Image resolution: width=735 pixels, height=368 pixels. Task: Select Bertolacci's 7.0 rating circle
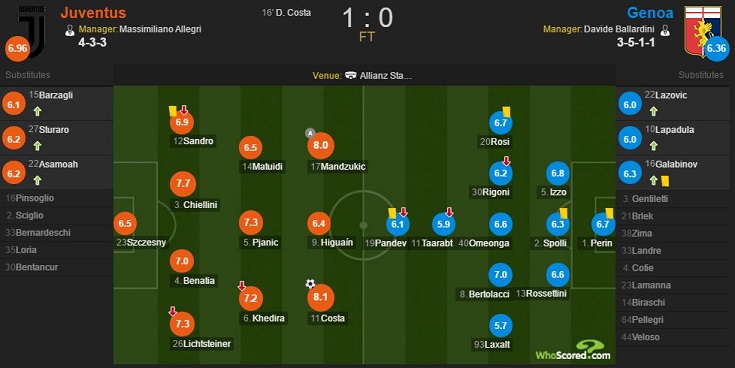[500, 275]
